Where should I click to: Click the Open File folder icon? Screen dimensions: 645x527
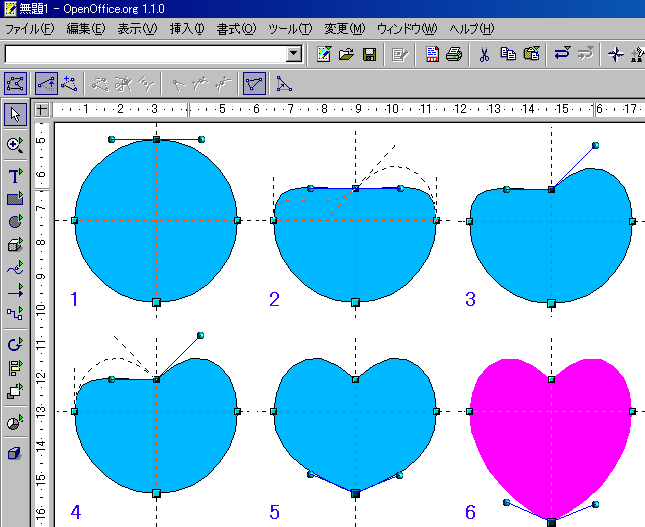click(x=346, y=54)
